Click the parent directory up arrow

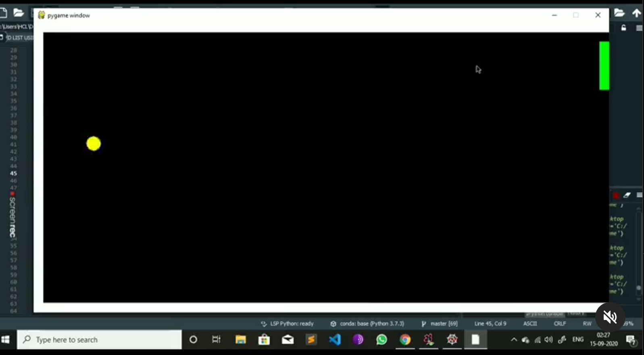point(636,13)
